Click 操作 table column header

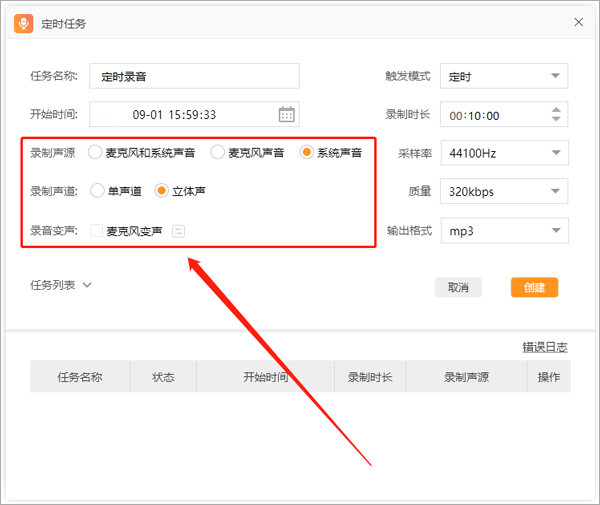(549, 376)
